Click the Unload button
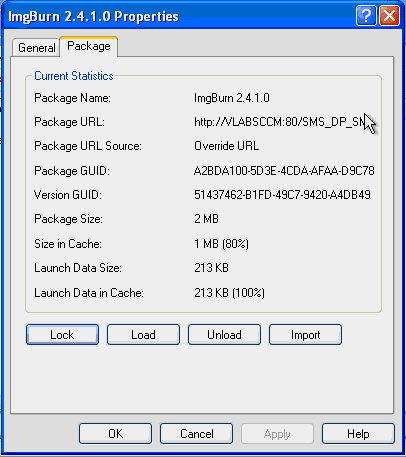The height and width of the screenshot is (457, 406). tap(224, 334)
